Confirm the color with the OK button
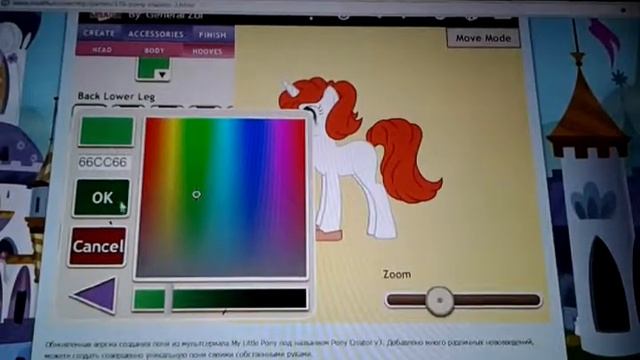640x360 pixels. coord(102,198)
